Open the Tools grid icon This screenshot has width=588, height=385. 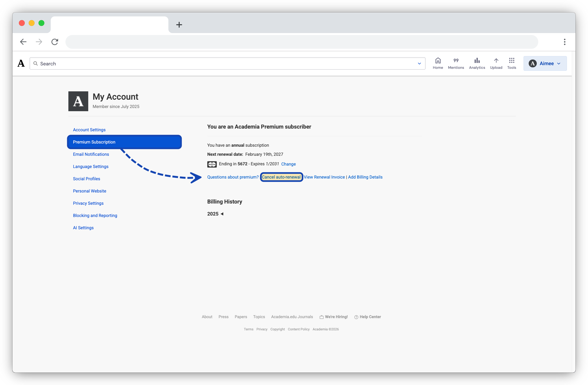pos(512,60)
